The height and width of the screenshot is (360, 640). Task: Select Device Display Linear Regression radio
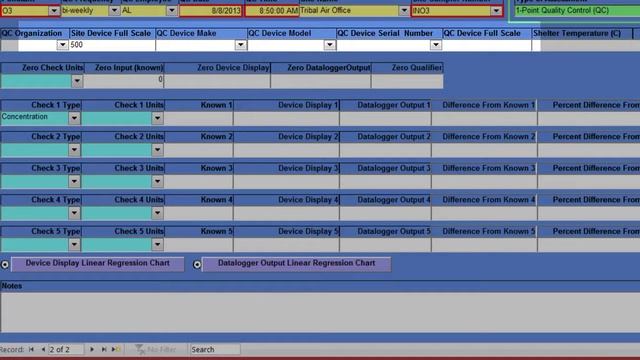pyautogui.click(x=5, y=264)
